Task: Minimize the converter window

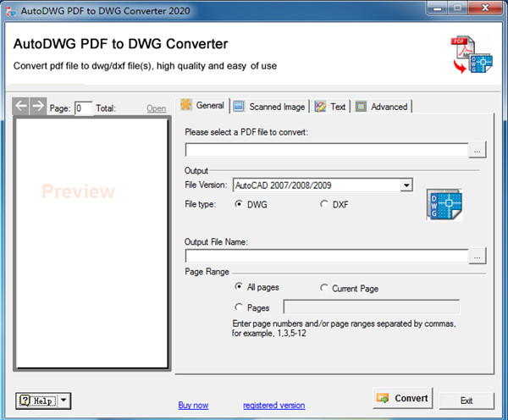Action: [x=438, y=8]
